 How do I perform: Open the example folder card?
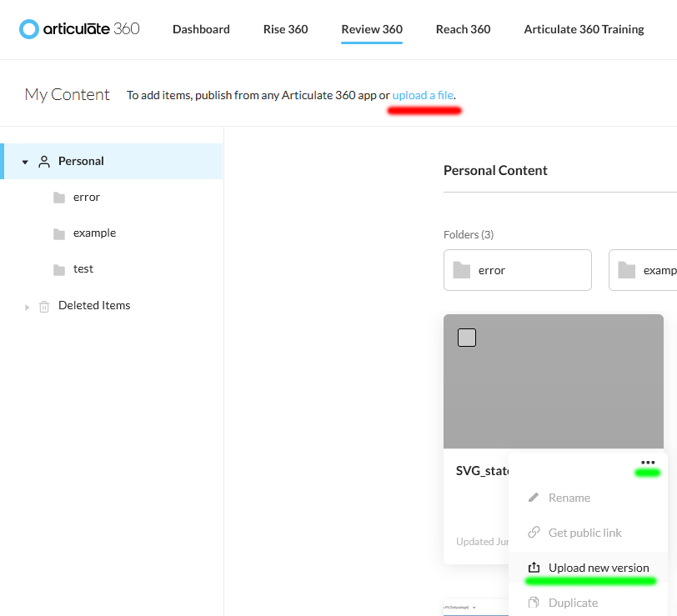(x=643, y=270)
